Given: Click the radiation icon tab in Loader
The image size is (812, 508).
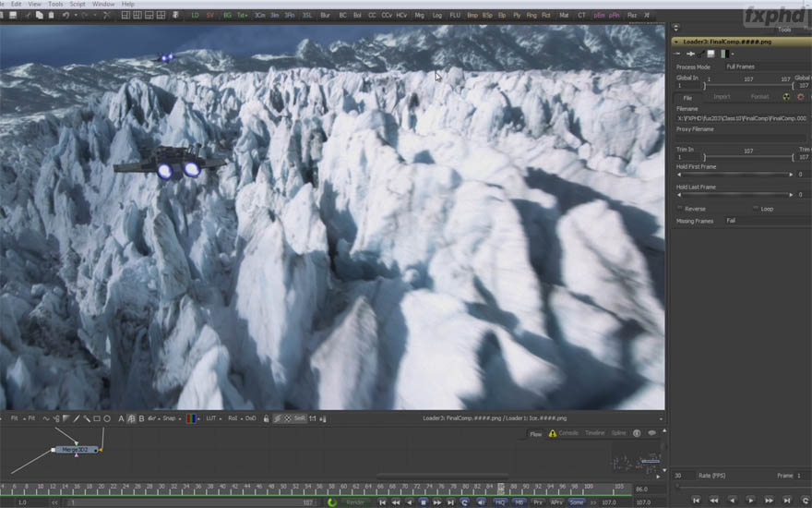Looking at the screenshot, I should click(x=786, y=97).
